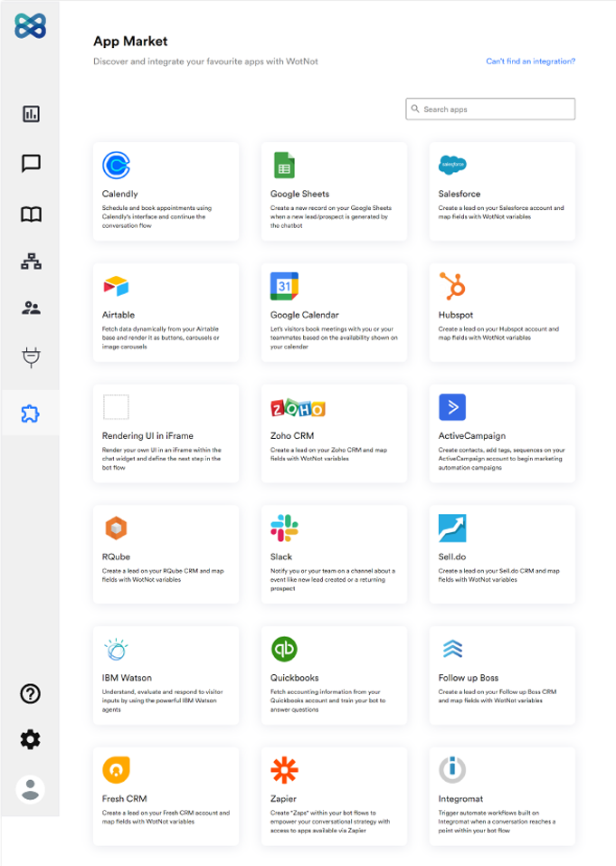This screenshot has width=616, height=866.
Task: Open the Rendering UI in iFrame title
Action: point(147,436)
